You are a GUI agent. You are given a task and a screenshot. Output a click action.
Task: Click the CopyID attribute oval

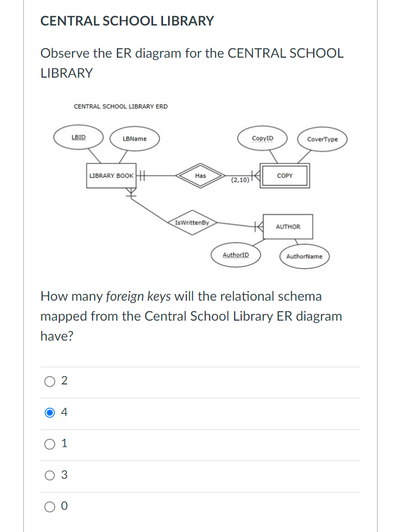coord(263,138)
